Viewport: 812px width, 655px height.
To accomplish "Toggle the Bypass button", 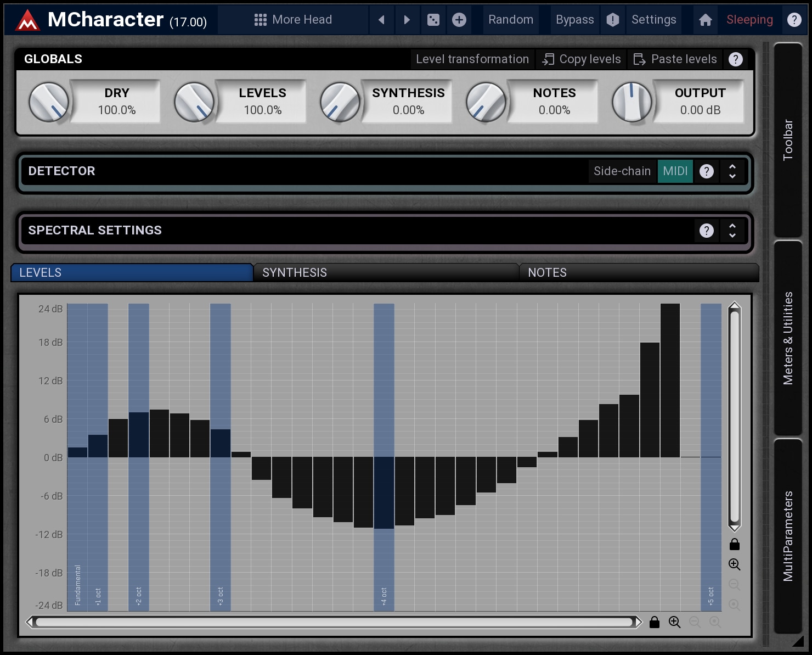I will (x=574, y=20).
